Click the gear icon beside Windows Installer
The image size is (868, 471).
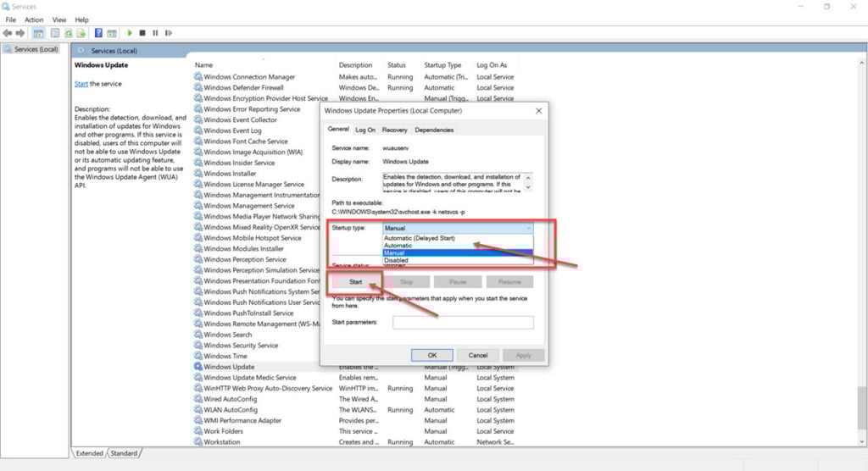click(198, 173)
